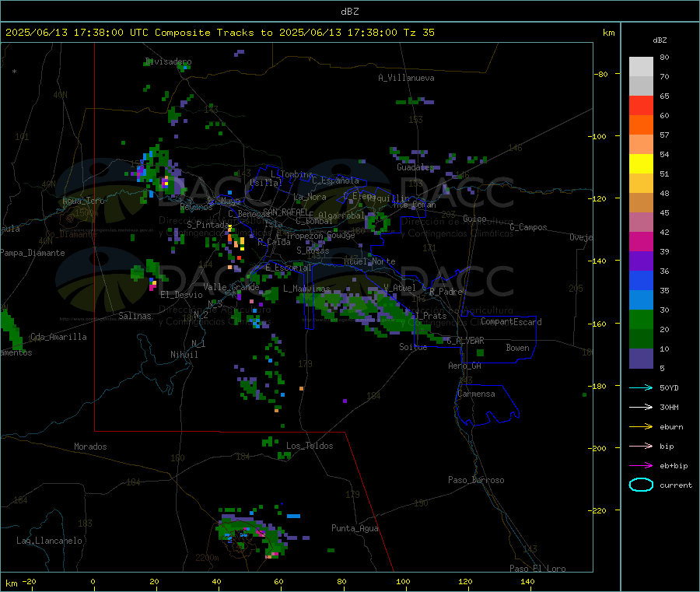This screenshot has width=700, height=592.
Task: Click the Morados map label
Action: tap(90, 447)
